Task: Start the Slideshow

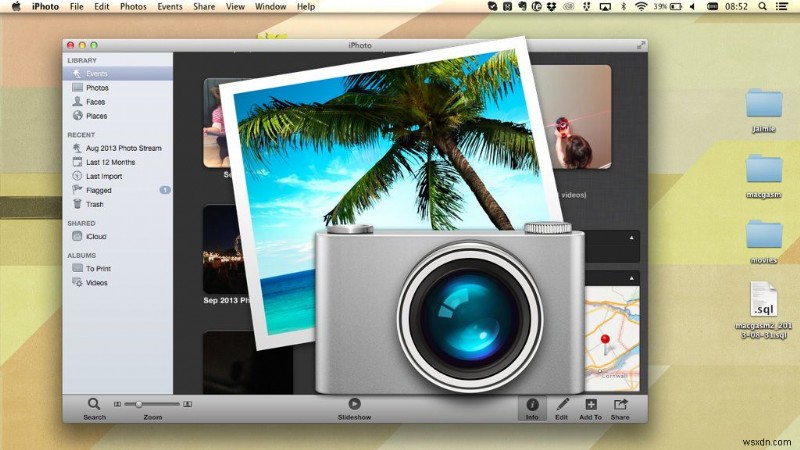Action: tap(354, 409)
